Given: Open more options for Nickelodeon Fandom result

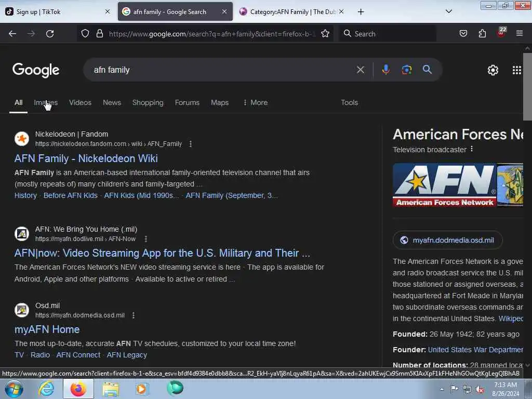Looking at the screenshot, I should (x=190, y=144).
